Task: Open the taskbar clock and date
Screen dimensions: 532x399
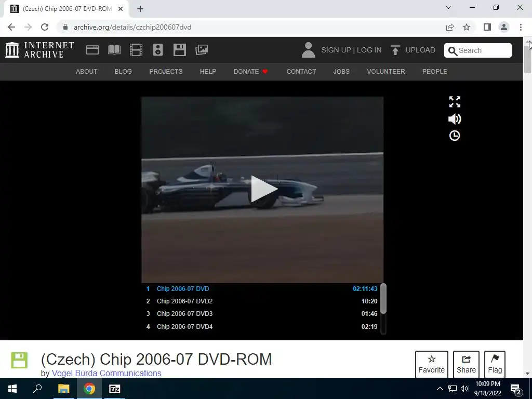Action: tap(487, 389)
